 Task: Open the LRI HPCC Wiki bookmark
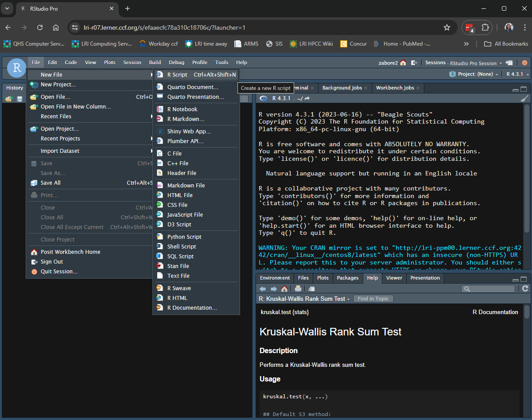(x=311, y=44)
